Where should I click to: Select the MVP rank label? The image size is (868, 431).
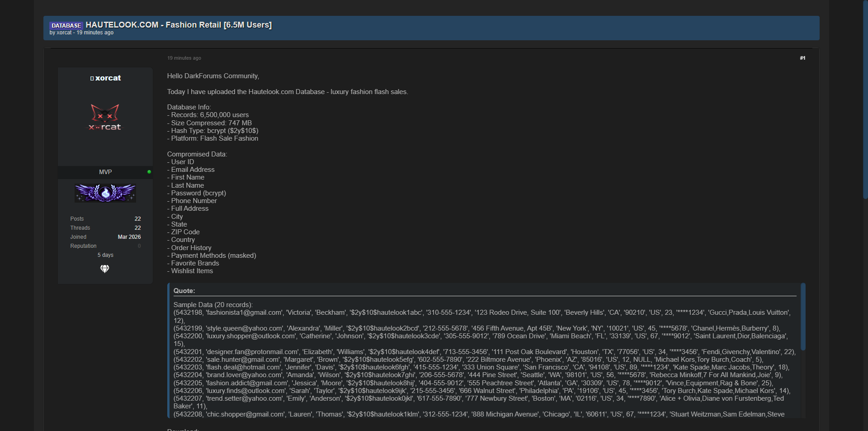pyautogui.click(x=105, y=172)
